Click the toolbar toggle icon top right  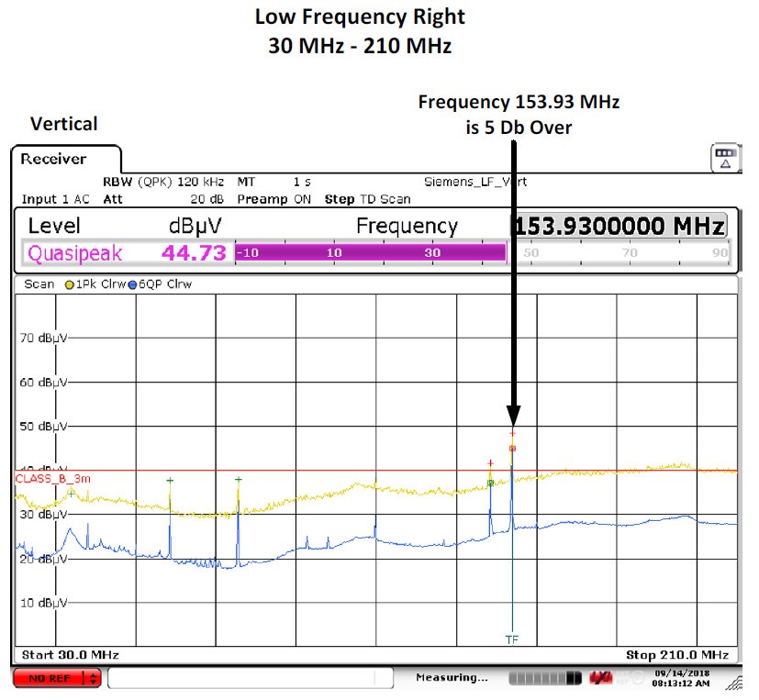click(725, 158)
